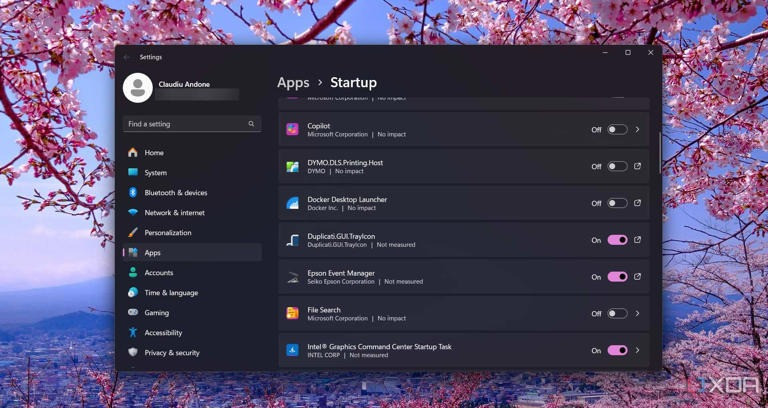The image size is (768, 408).
Task: Click the Copilot app icon
Action: (x=292, y=130)
